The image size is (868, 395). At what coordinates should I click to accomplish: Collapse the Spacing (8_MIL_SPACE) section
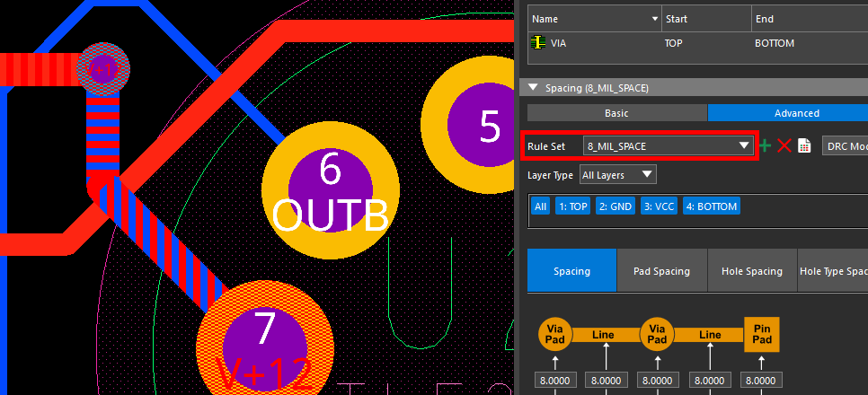533,87
